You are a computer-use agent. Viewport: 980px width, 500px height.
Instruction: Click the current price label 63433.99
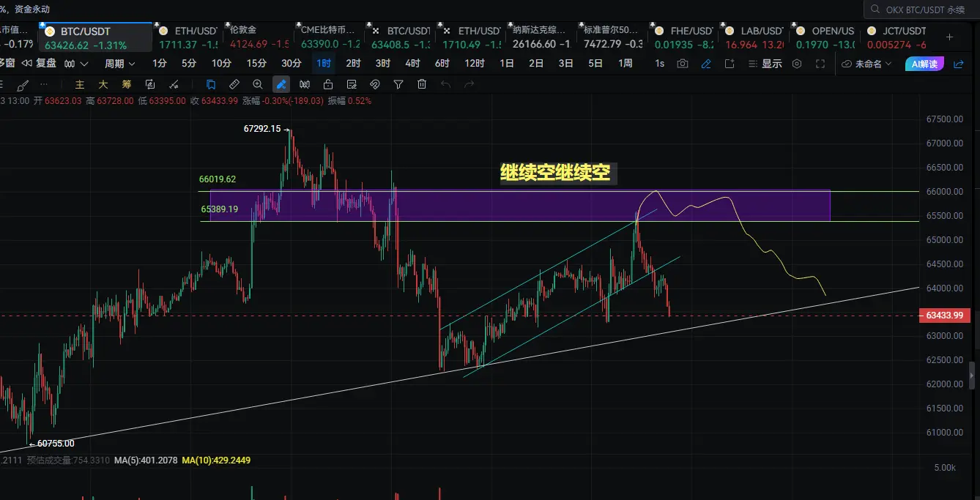945,316
